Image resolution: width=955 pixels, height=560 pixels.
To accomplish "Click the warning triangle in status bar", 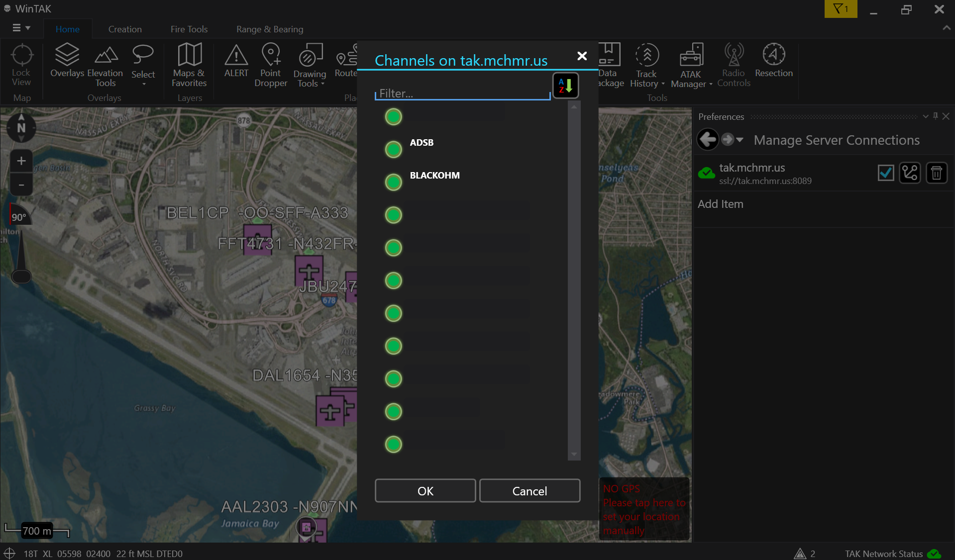I will (x=800, y=554).
